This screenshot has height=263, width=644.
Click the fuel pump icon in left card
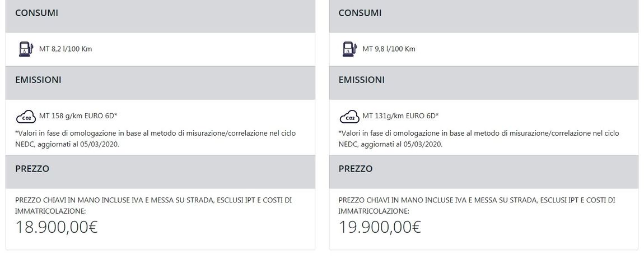[x=26, y=49]
